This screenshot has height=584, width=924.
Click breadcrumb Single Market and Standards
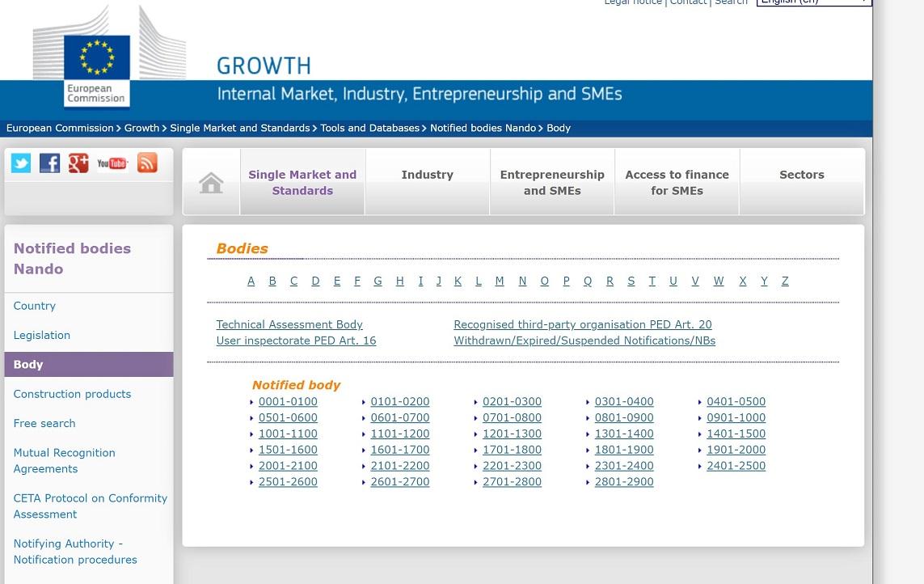[240, 128]
